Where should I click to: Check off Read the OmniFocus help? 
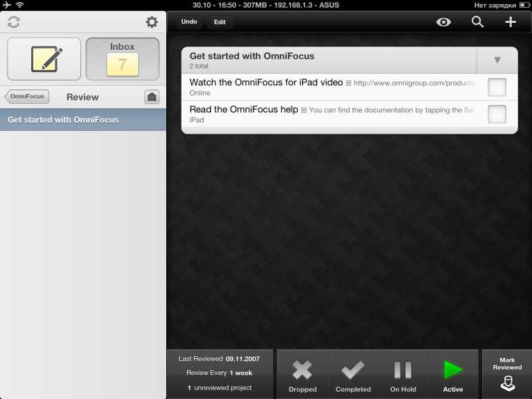pyautogui.click(x=497, y=114)
